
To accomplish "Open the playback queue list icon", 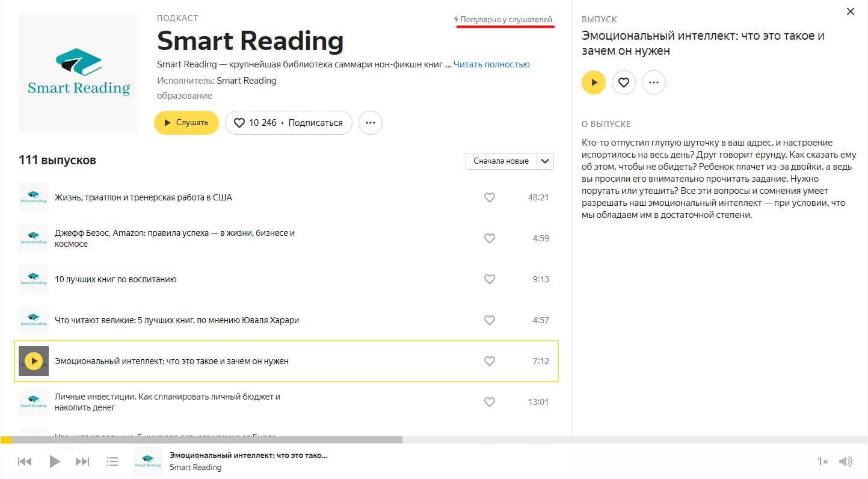I will [x=112, y=462].
